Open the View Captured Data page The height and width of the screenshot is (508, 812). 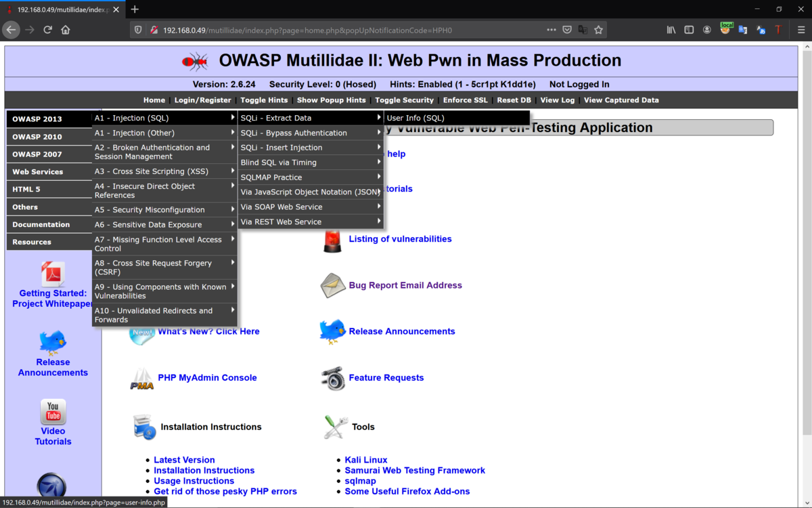pyautogui.click(x=621, y=100)
